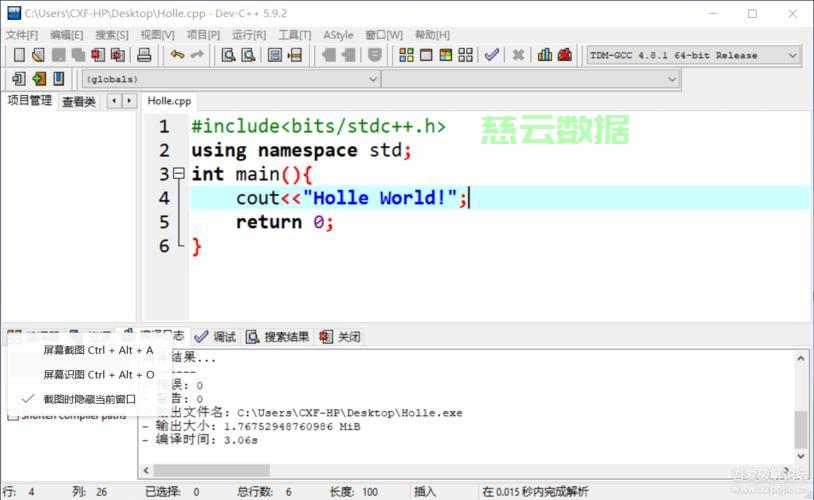Screen dimensions: 814x500
Task: Click the New source file icon
Action: [19, 55]
